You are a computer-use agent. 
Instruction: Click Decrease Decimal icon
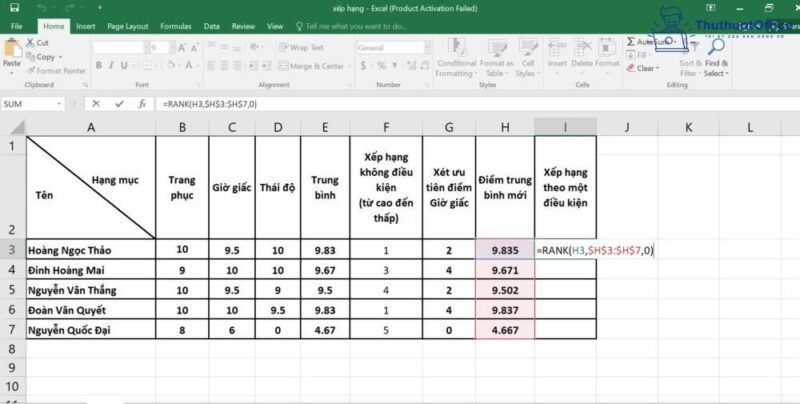click(422, 65)
